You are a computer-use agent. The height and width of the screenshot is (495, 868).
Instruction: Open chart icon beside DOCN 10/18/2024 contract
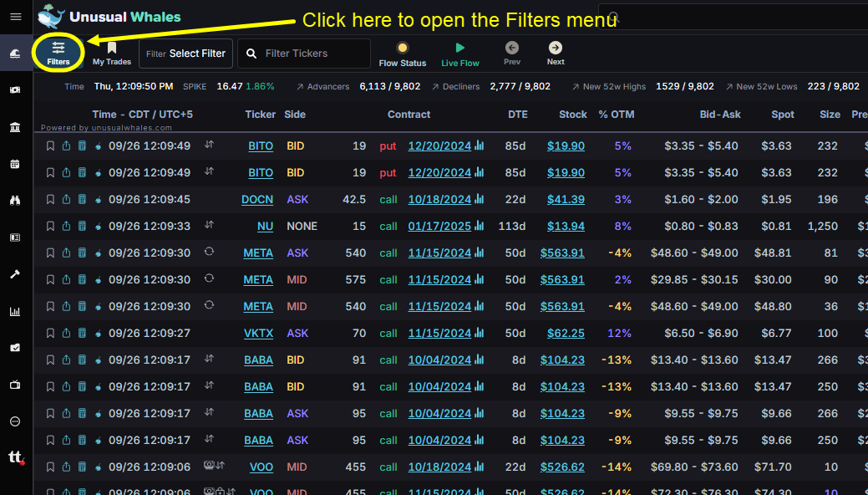tap(480, 200)
